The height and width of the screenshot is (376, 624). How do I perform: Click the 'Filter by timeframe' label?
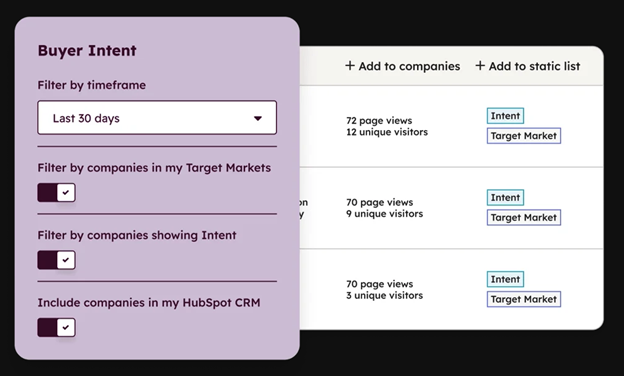[92, 85]
